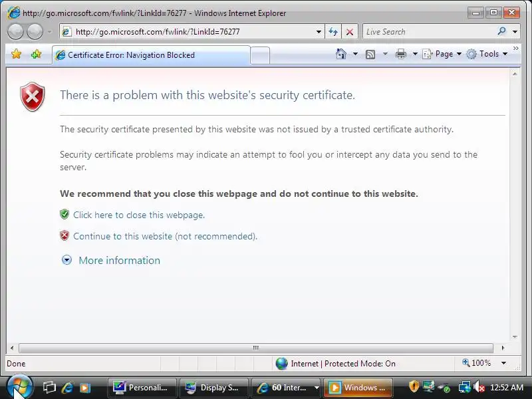Image resolution: width=532 pixels, height=399 pixels.
Task: Click the Add to Favorites icon
Action: 36,54
